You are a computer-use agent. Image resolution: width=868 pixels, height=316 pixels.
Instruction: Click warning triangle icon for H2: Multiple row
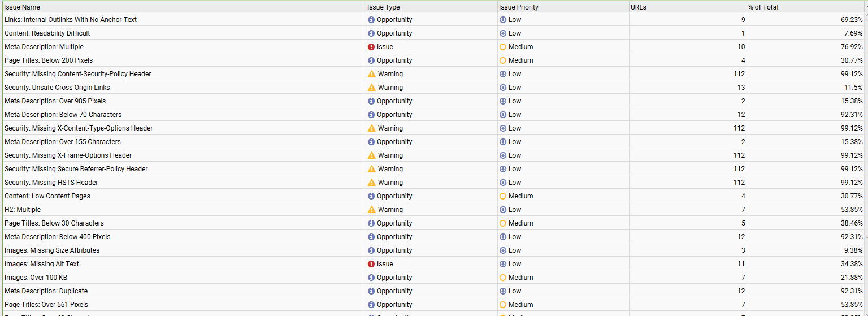pos(371,210)
